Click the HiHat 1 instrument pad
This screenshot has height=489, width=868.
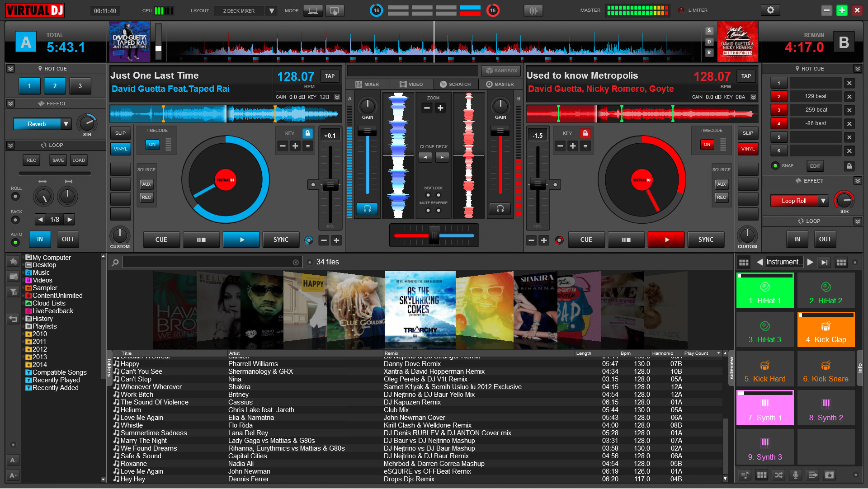(x=765, y=292)
